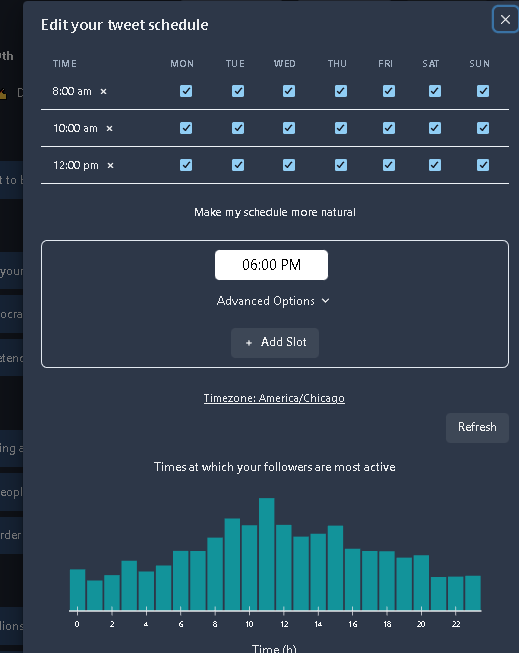
Task: Close the tweet schedule dialog
Action: click(505, 19)
